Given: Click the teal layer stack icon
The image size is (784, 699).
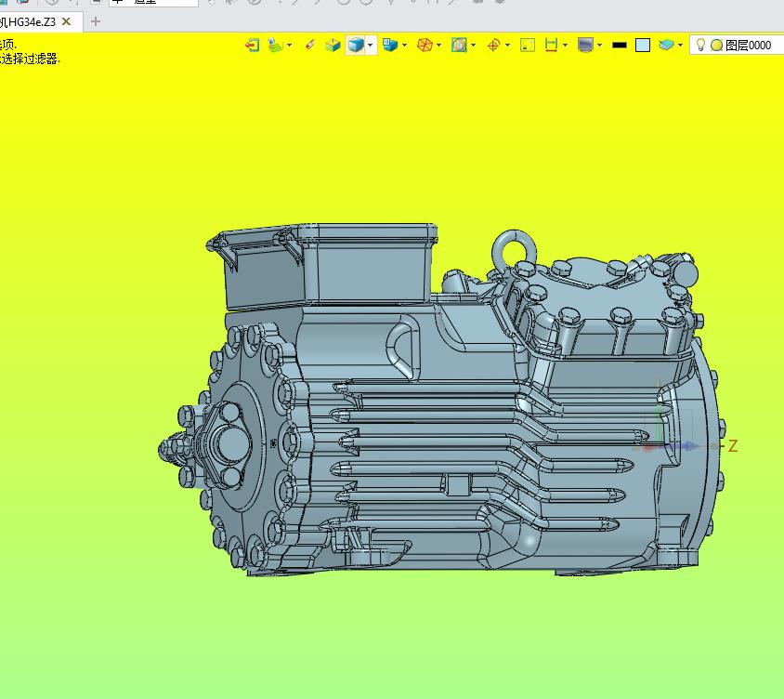Looking at the screenshot, I should click(x=666, y=46).
